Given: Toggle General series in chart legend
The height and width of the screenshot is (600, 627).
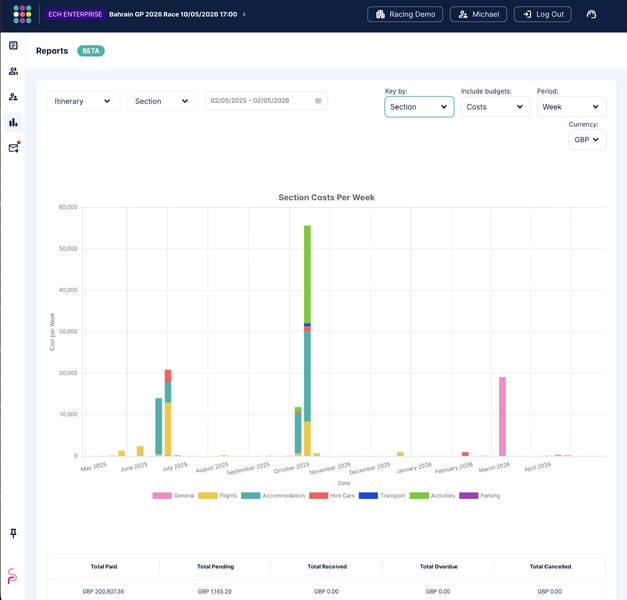Looking at the screenshot, I should pos(173,496).
